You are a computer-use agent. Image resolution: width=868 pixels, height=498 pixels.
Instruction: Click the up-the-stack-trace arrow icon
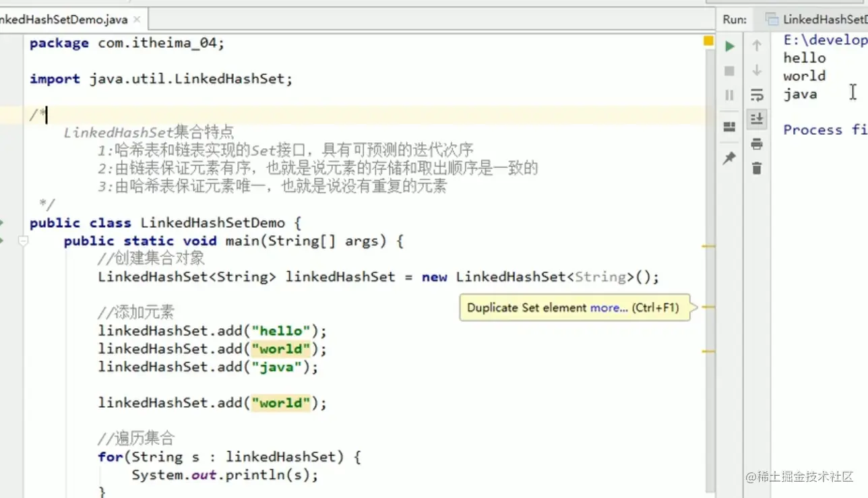[756, 46]
